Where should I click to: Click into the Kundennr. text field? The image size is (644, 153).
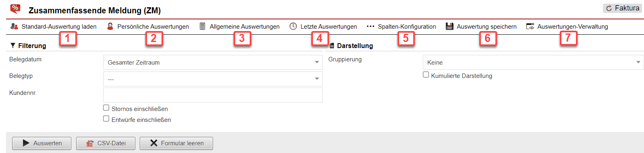pos(213,95)
